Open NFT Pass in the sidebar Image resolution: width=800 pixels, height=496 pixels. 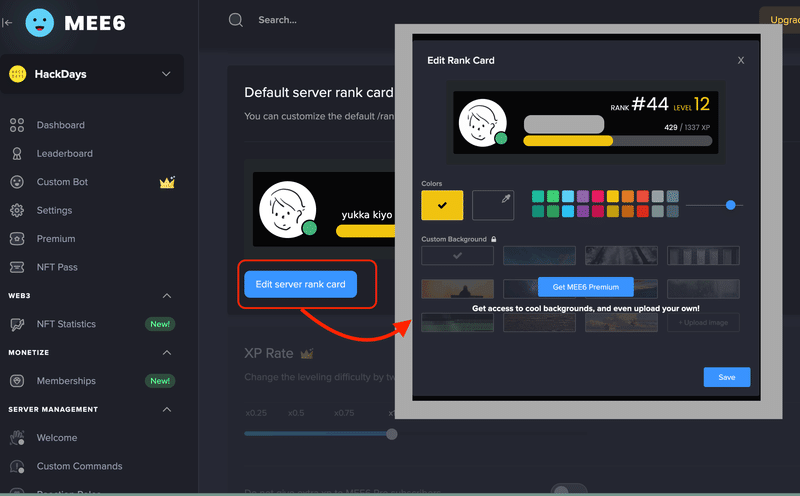pyautogui.click(x=57, y=267)
